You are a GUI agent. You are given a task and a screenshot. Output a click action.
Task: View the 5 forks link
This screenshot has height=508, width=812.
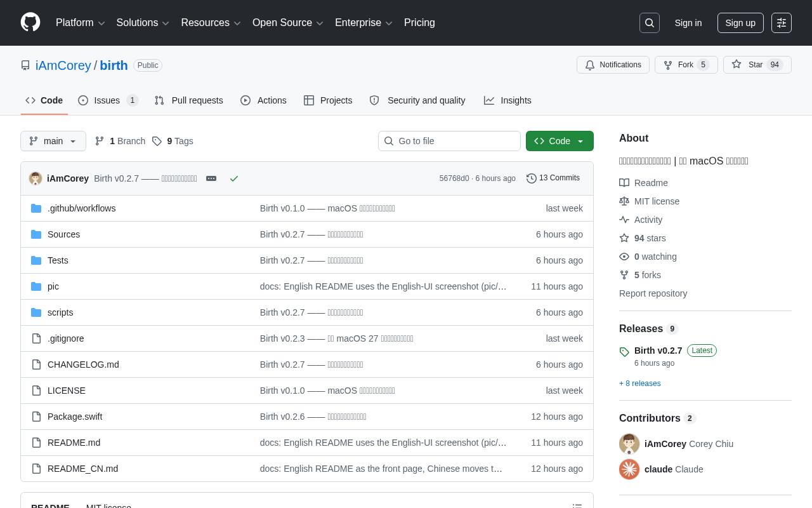click(640, 275)
